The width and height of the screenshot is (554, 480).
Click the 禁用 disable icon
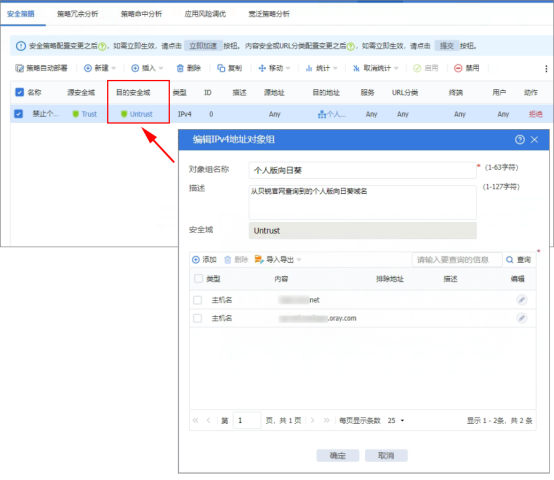tap(458, 68)
